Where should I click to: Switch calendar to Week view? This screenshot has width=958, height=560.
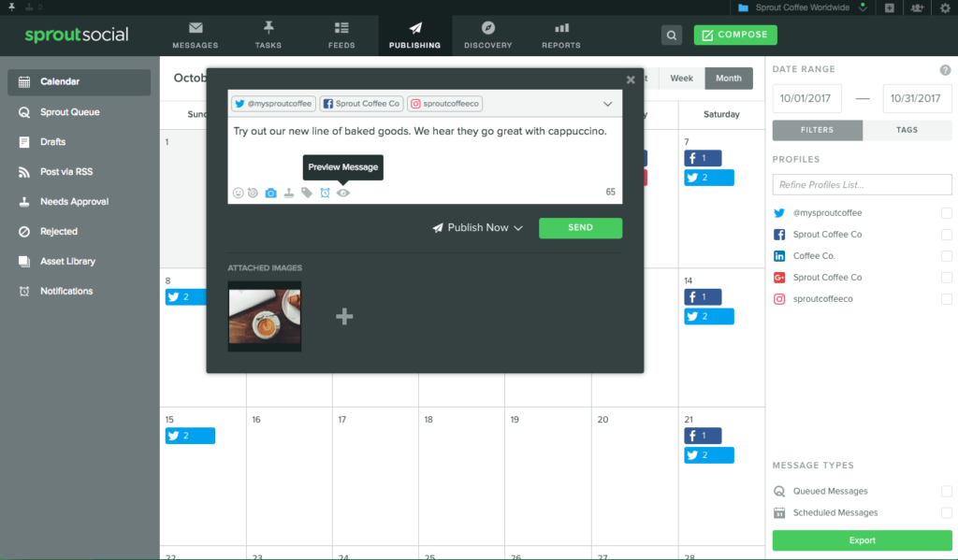point(681,79)
